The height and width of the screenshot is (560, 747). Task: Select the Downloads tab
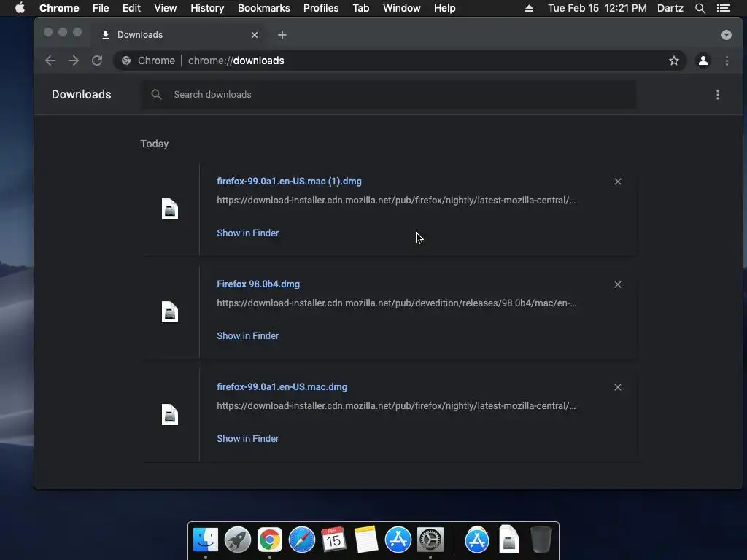tap(179, 35)
